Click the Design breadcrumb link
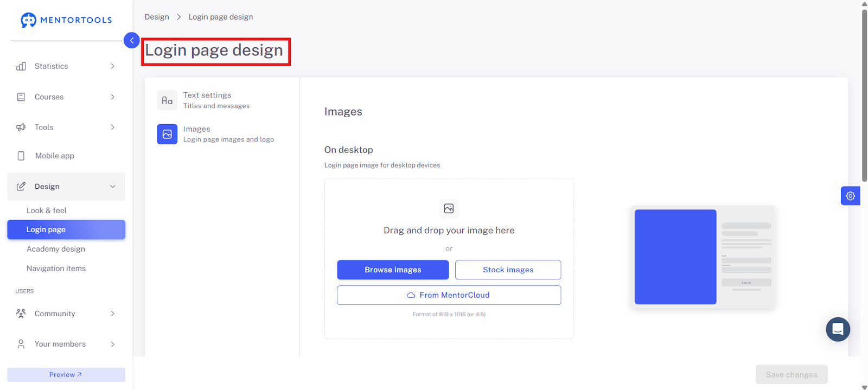This screenshot has height=390, width=868. click(157, 17)
